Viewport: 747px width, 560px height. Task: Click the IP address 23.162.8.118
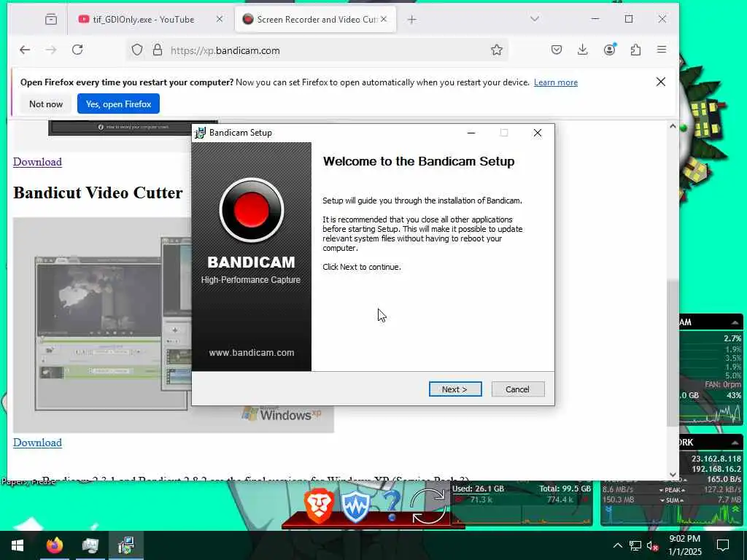pyautogui.click(x=716, y=459)
